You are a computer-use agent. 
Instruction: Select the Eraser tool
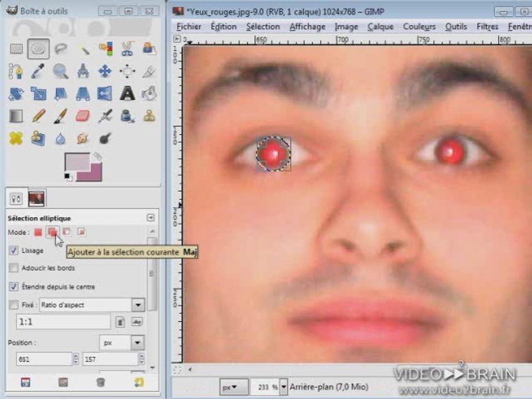pos(83,116)
